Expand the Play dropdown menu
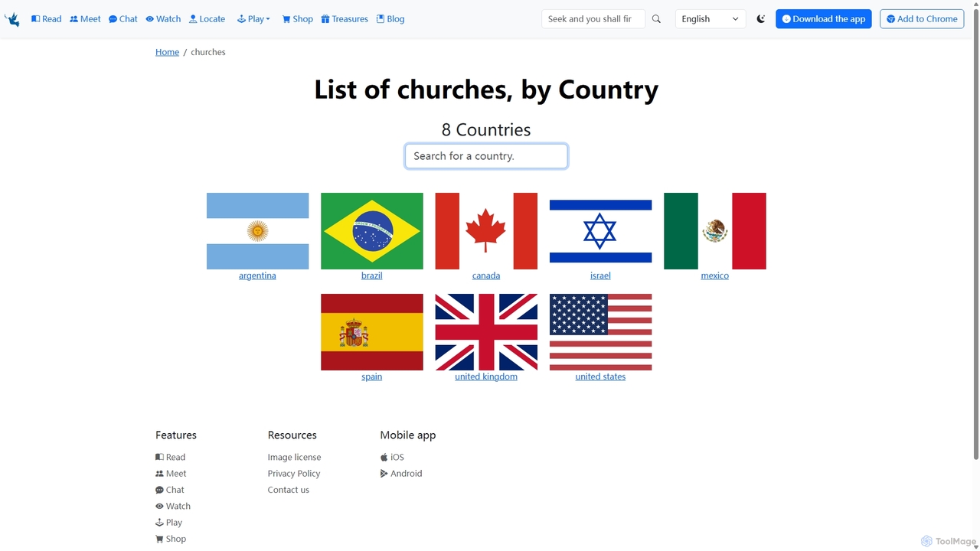Image resolution: width=980 pixels, height=551 pixels. tap(253, 19)
